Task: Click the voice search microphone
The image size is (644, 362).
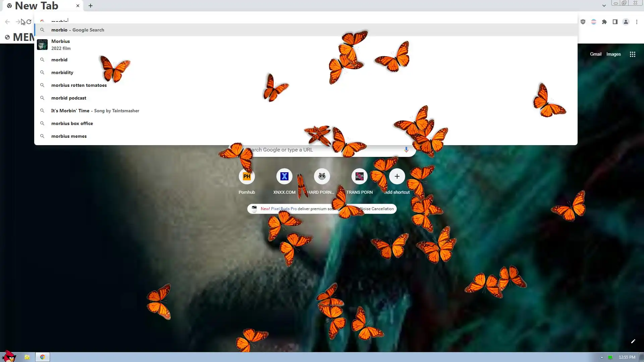Action: click(x=406, y=149)
